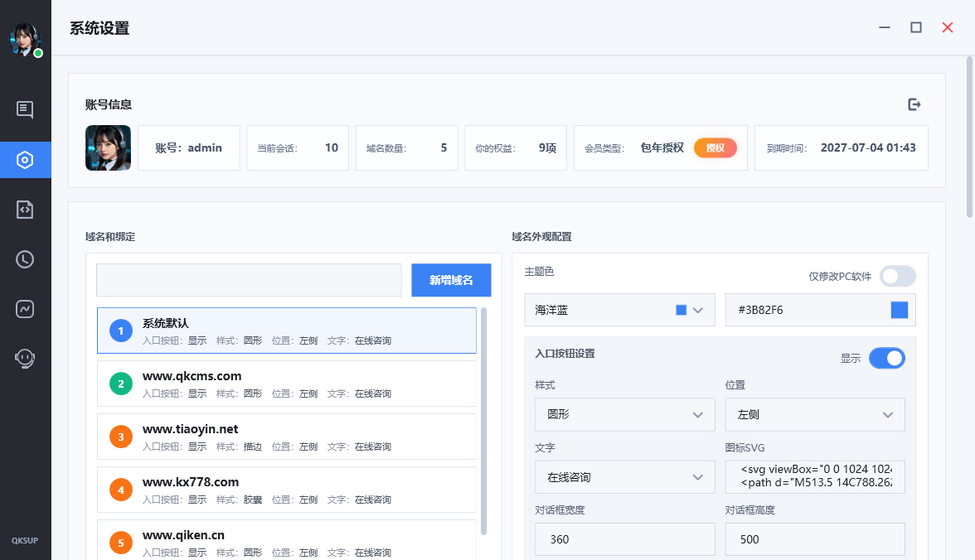Click the 当前会话 count 10
975x560 pixels.
click(x=332, y=148)
